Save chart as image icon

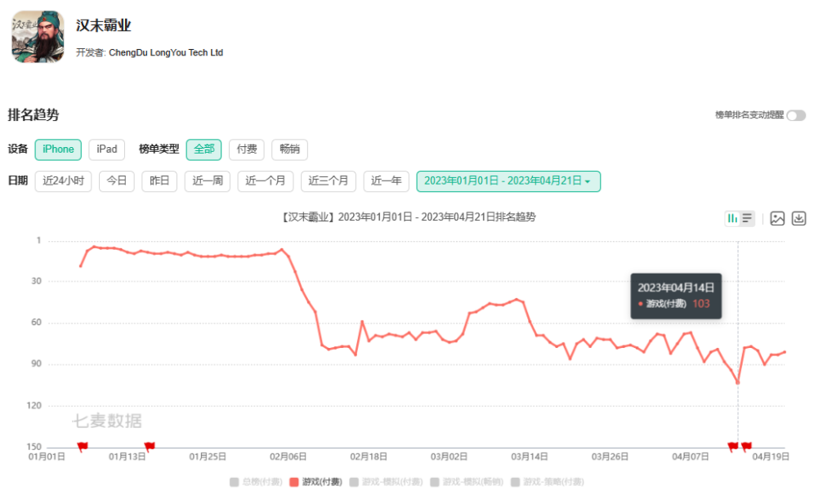[777, 219]
